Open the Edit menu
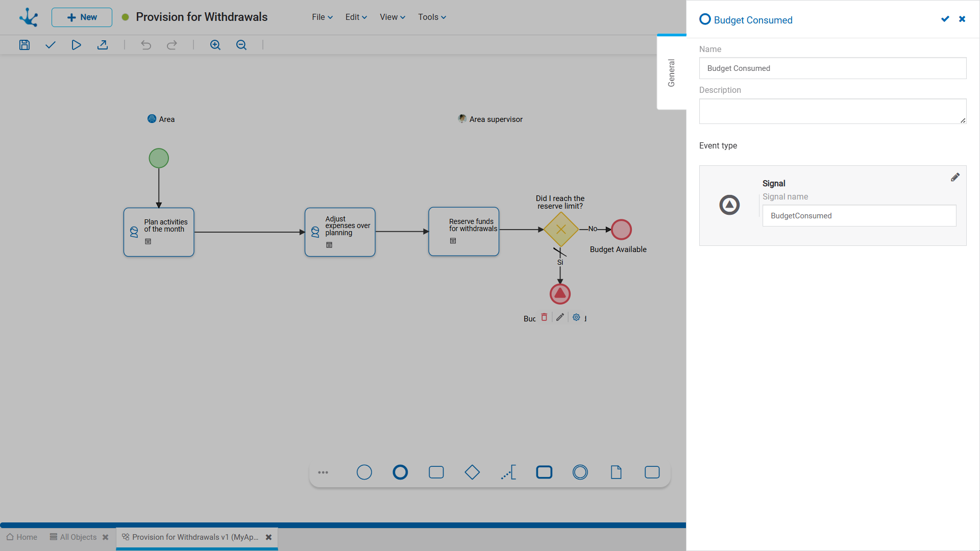 pos(356,17)
